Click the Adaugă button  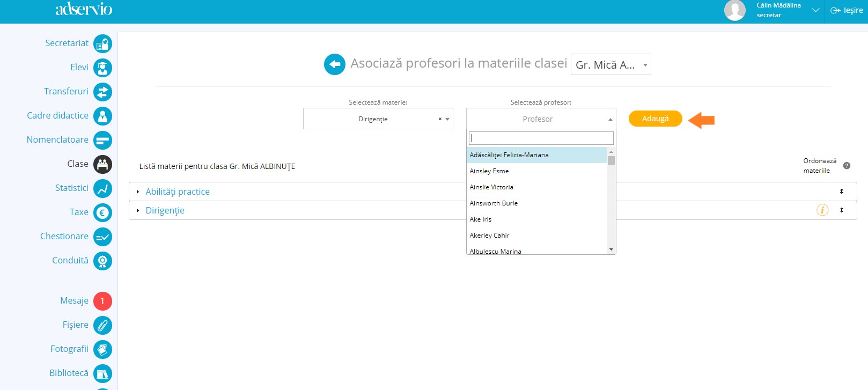coord(656,119)
